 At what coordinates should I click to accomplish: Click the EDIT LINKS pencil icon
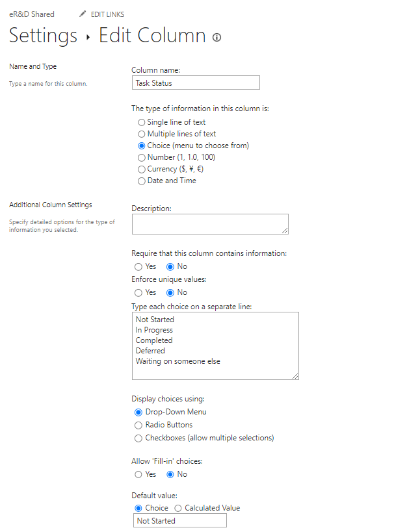(x=83, y=14)
